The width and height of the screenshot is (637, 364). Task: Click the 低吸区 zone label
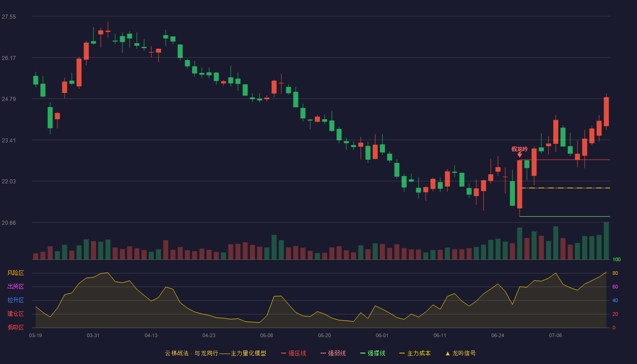(x=15, y=327)
